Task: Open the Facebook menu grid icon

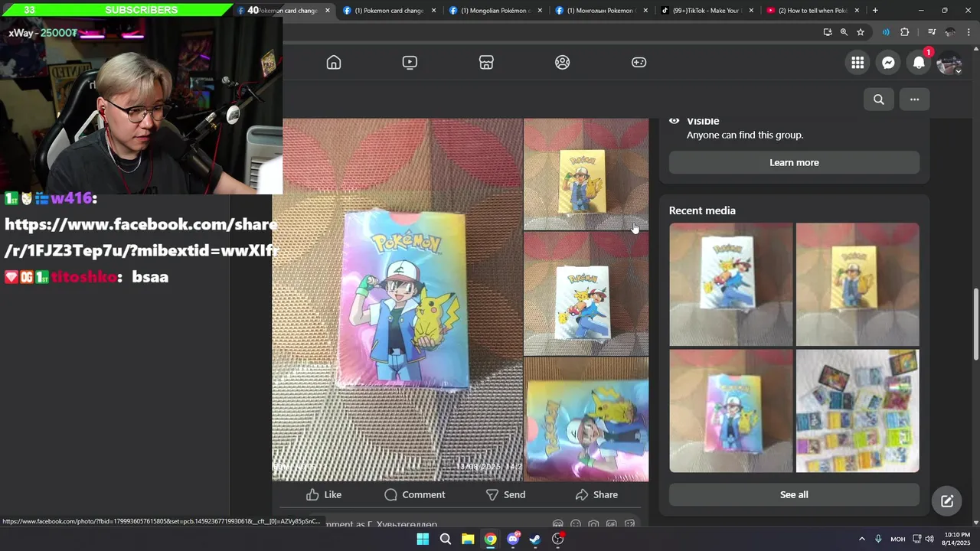Action: click(857, 63)
